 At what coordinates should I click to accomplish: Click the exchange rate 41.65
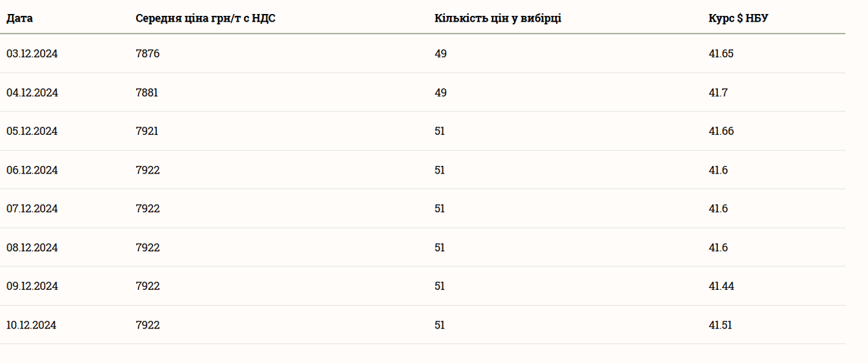[x=721, y=54]
